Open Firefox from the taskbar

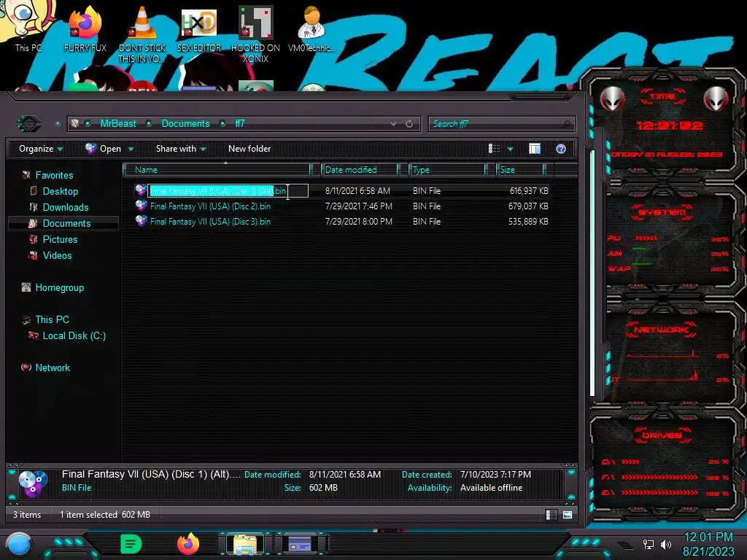click(187, 544)
